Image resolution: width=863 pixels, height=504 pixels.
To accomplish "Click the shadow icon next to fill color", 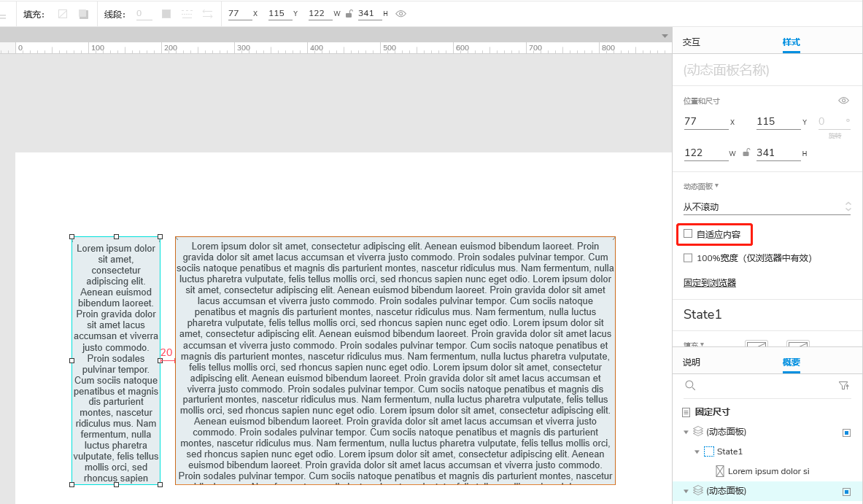I will [x=84, y=14].
